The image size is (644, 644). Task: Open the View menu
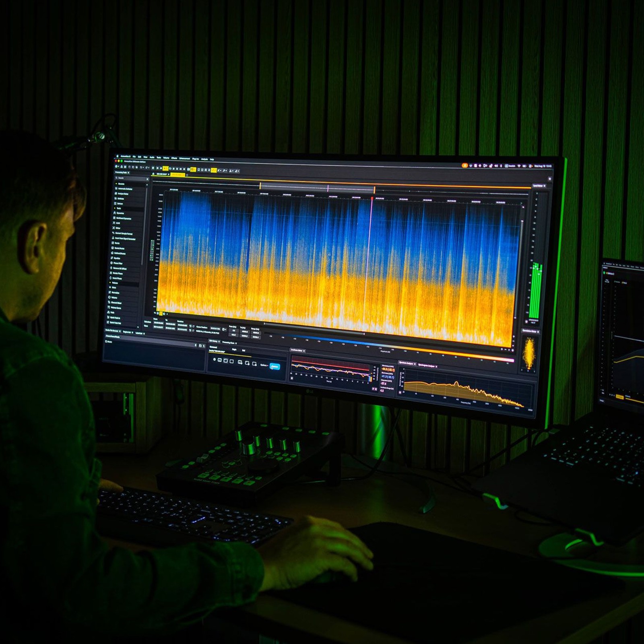pyautogui.click(x=145, y=157)
